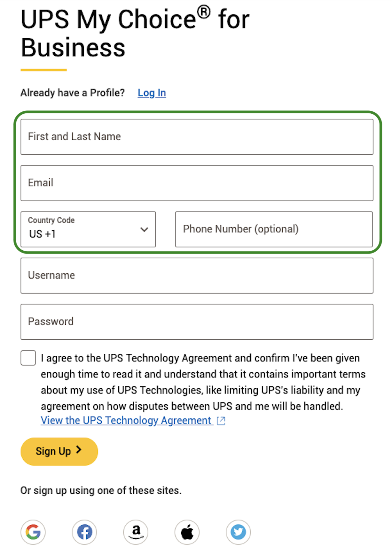This screenshot has height=557, width=392.
Task: Choose the Amazon sign-up icon
Action: coord(136,532)
